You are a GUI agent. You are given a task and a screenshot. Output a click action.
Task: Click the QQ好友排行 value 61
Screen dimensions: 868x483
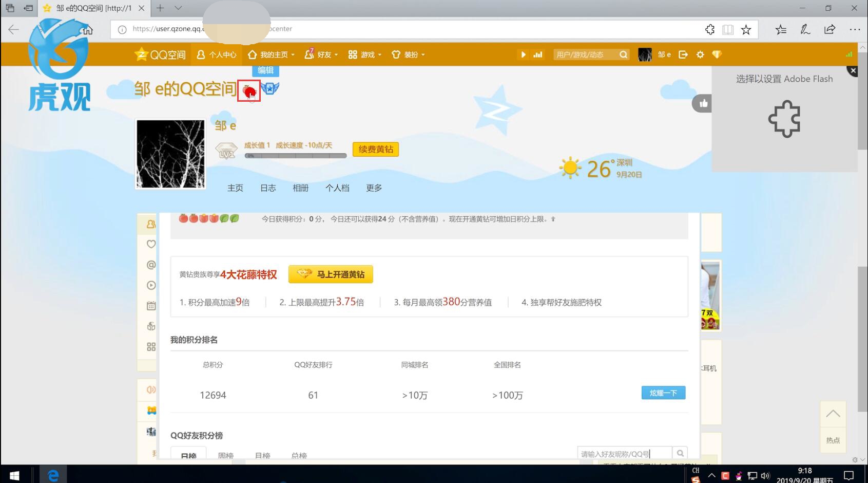click(313, 395)
